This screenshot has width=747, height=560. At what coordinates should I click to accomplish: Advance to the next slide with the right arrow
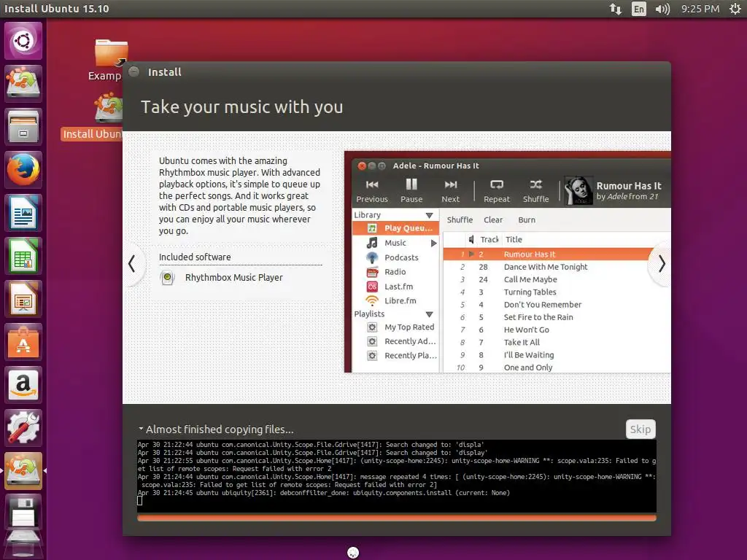(661, 263)
